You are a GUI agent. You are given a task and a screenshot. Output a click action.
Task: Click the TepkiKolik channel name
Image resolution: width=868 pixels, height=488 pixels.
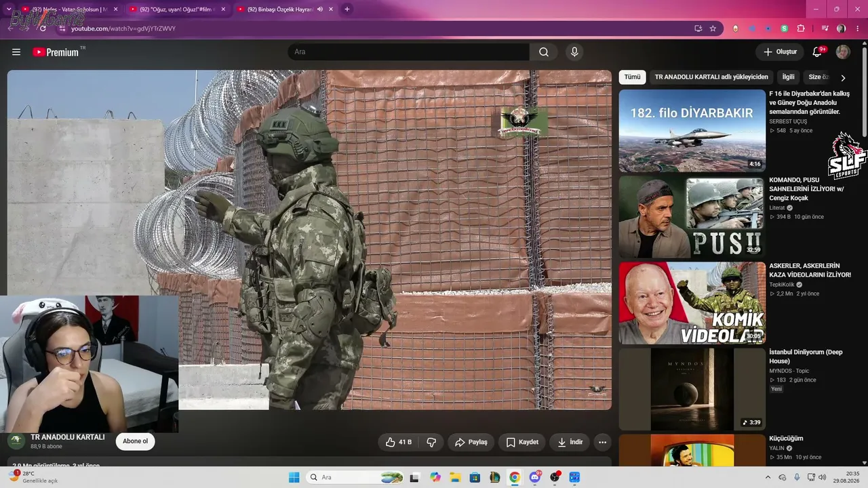[x=782, y=285]
